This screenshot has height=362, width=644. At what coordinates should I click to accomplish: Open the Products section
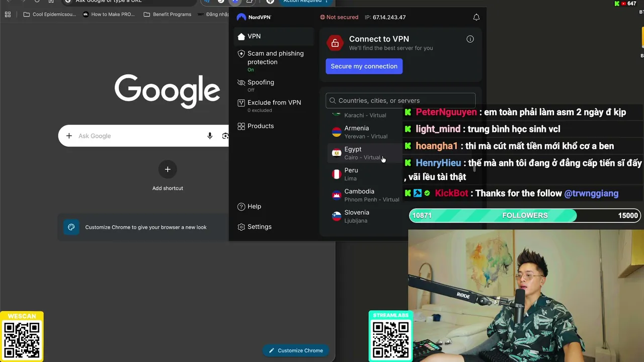[274, 126]
